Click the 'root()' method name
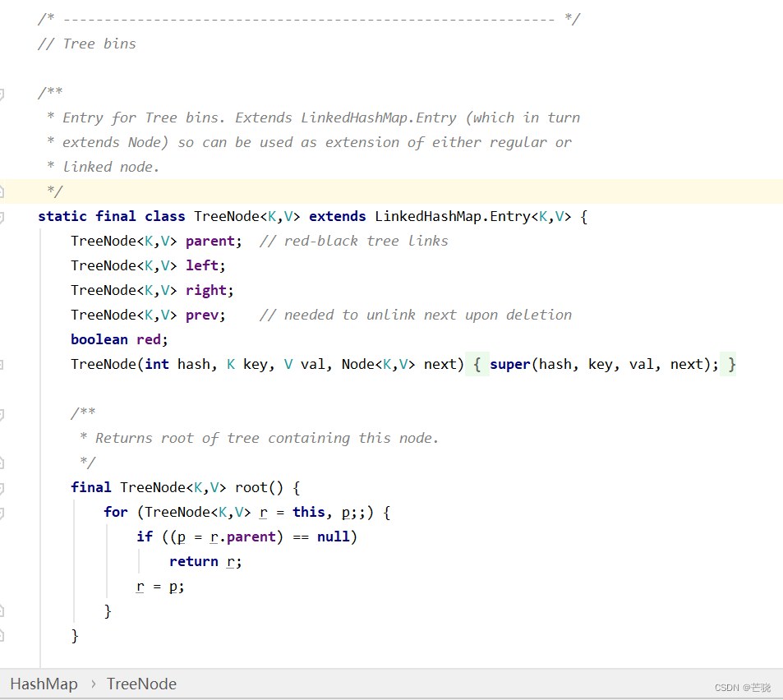Viewport: 783px width, 700px height. tap(259, 488)
